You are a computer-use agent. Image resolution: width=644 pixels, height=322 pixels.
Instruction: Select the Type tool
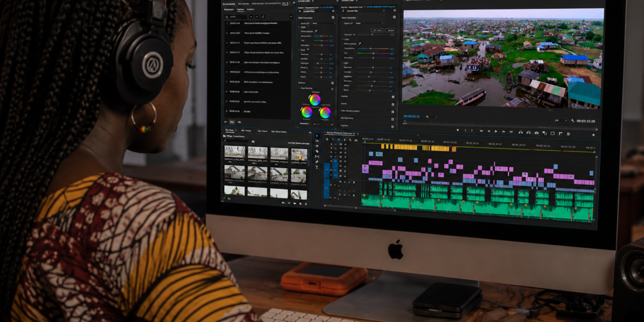coord(317,167)
